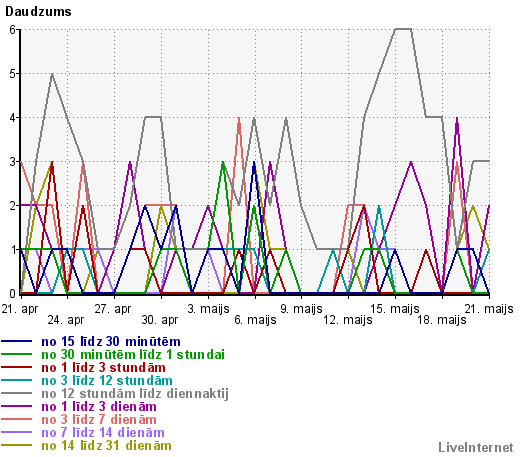Click the y-axis value 6
Image resolution: width=520 pixels, height=457 pixels.
click(13, 30)
